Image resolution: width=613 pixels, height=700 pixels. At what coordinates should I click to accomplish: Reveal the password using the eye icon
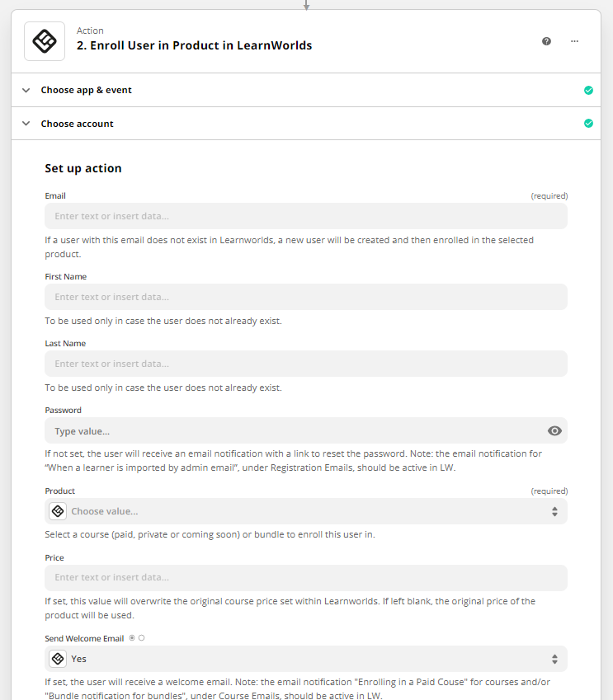click(x=554, y=430)
